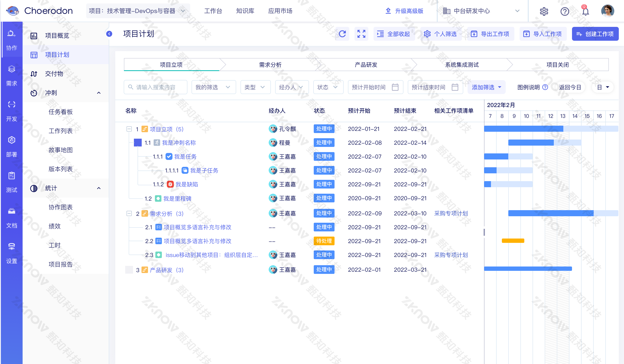Click the orange Gantt bar for 待处理 task

tap(513, 241)
